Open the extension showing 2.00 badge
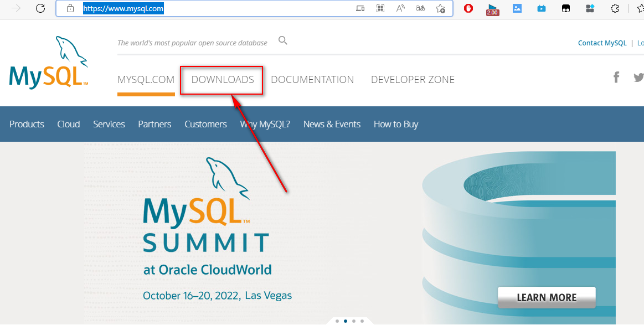 point(492,9)
